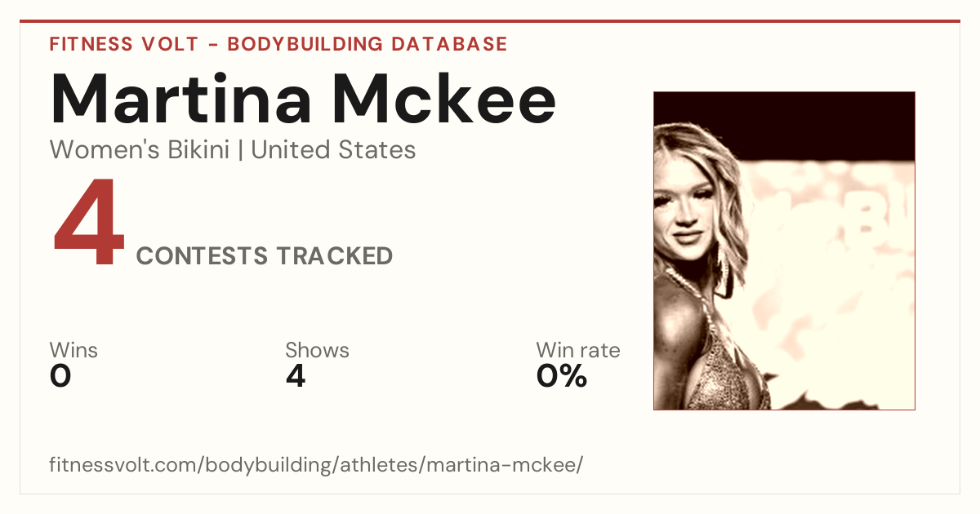Image resolution: width=980 pixels, height=514 pixels.
Task: Click the large red number 4
Action: (x=89, y=224)
